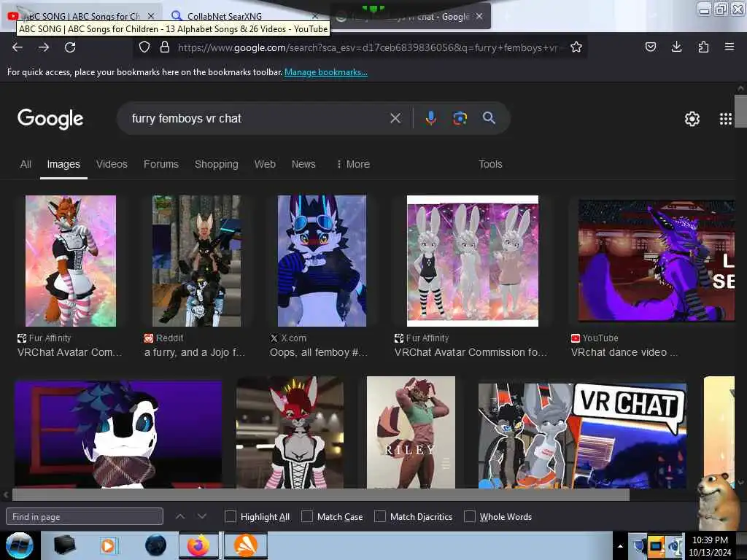View site security via the padlock icon

click(x=165, y=47)
